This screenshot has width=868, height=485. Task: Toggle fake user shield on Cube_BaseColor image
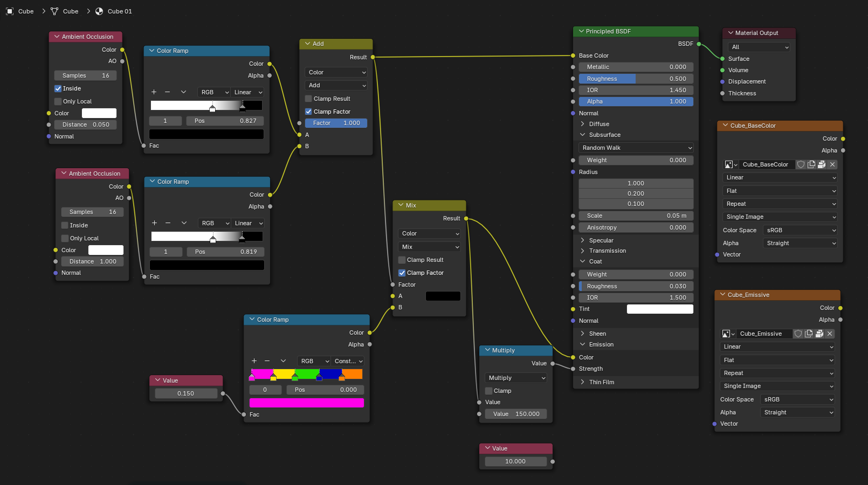pos(801,164)
